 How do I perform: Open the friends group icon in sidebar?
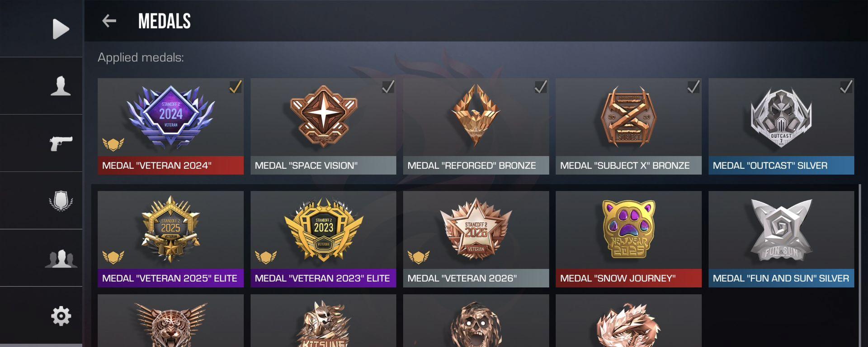(61, 258)
